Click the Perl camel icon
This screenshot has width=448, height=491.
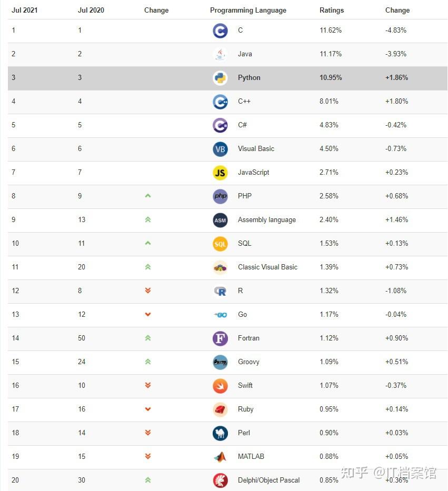[x=220, y=433]
